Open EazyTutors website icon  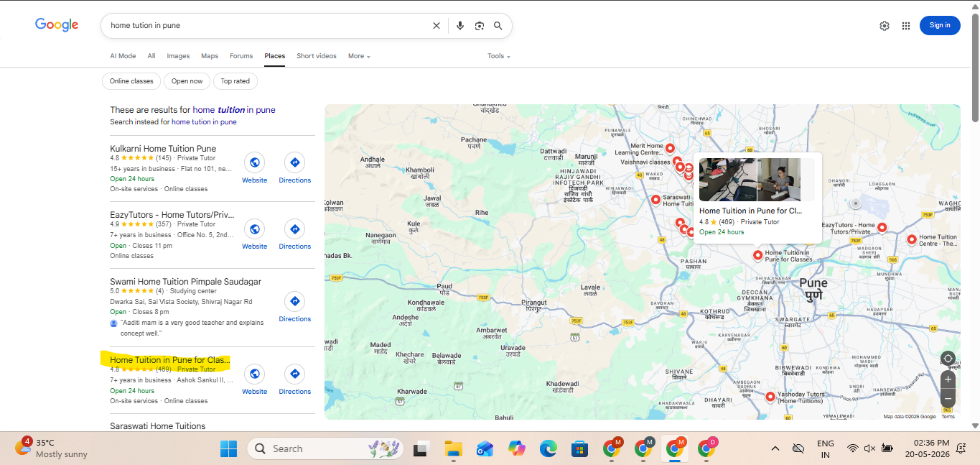pos(254,229)
